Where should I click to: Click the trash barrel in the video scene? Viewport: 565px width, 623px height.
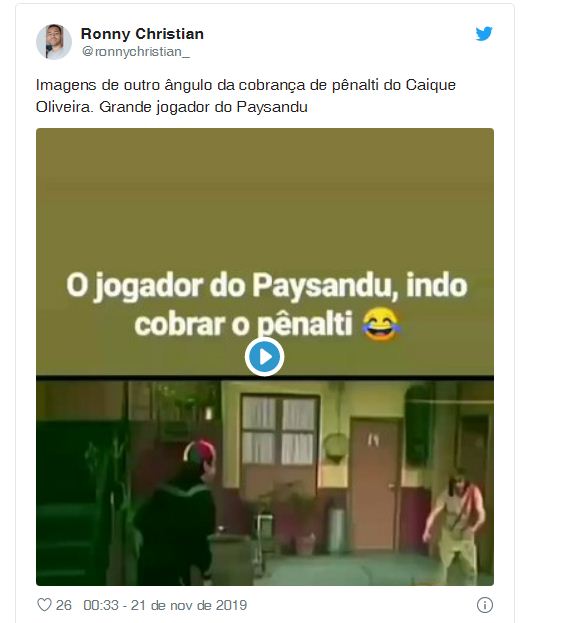pyautogui.click(x=230, y=559)
